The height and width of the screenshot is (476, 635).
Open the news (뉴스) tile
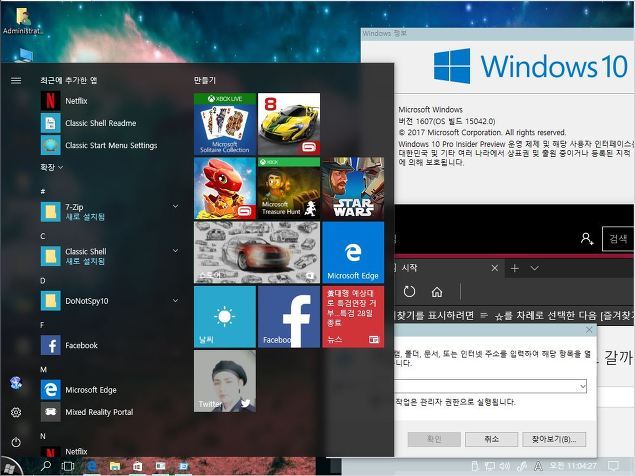(x=353, y=317)
